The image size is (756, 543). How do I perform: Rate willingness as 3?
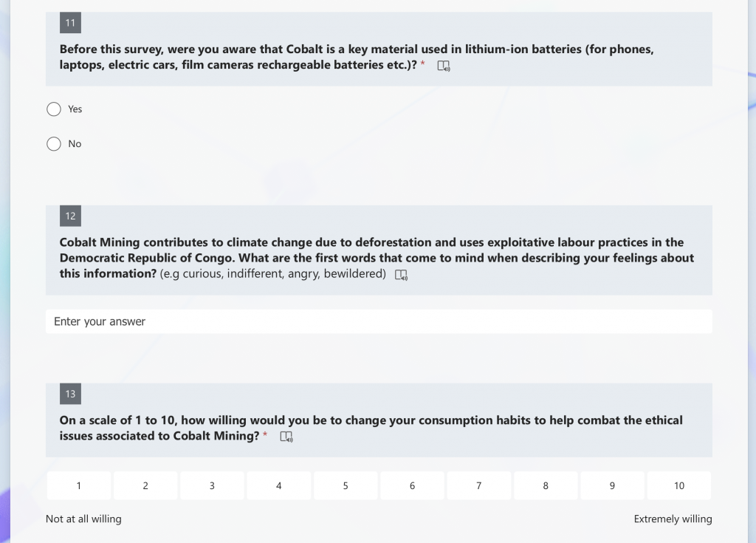212,485
